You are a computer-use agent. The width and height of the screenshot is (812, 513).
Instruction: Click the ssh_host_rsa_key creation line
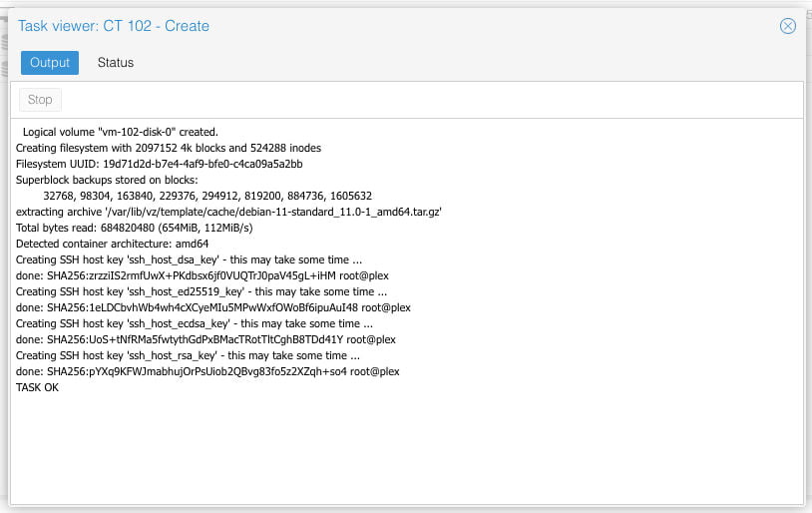[x=188, y=355]
